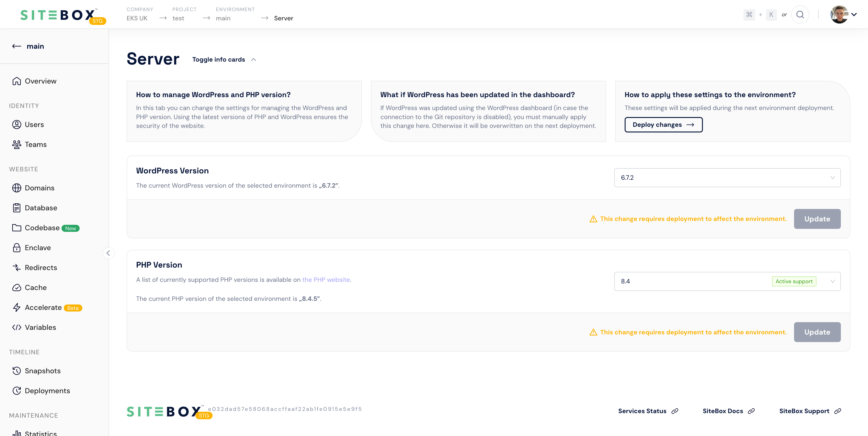The width and height of the screenshot is (868, 436).
Task: Open the Snapshots menu item
Action: click(x=43, y=371)
